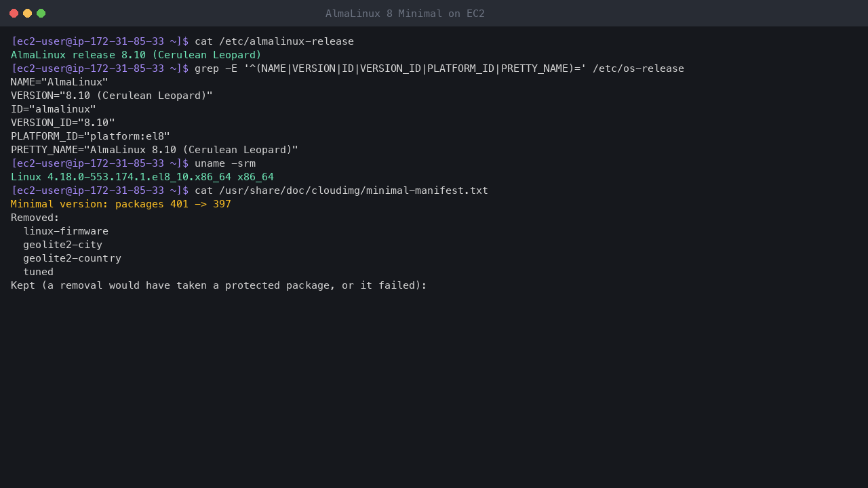Image resolution: width=868 pixels, height=488 pixels.
Task: Click the VERSION_ID="8.10" line
Action: point(63,123)
